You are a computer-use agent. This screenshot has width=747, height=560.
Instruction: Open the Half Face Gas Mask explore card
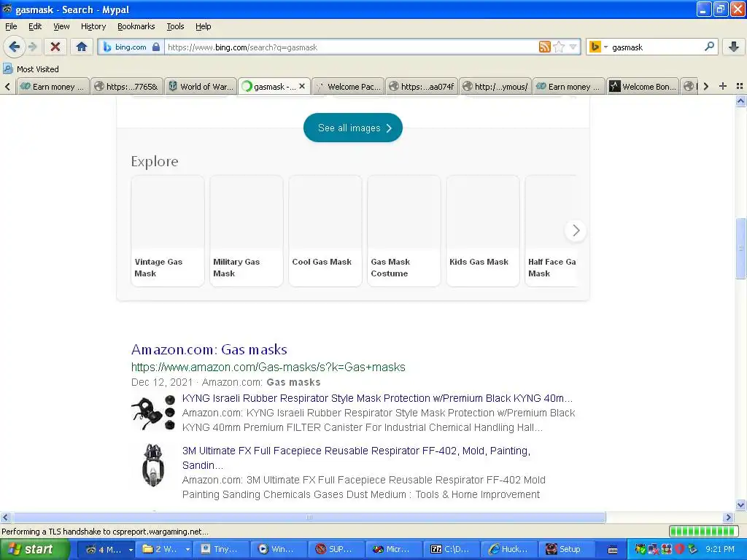[551, 231]
